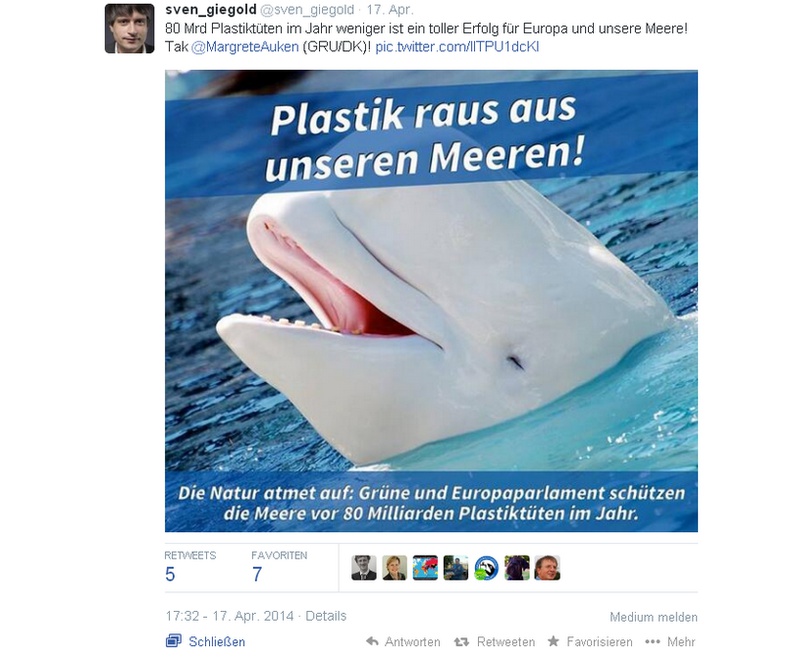Click the world map retweeter avatar
Viewport: 795px width, 658px height.
pos(425,567)
